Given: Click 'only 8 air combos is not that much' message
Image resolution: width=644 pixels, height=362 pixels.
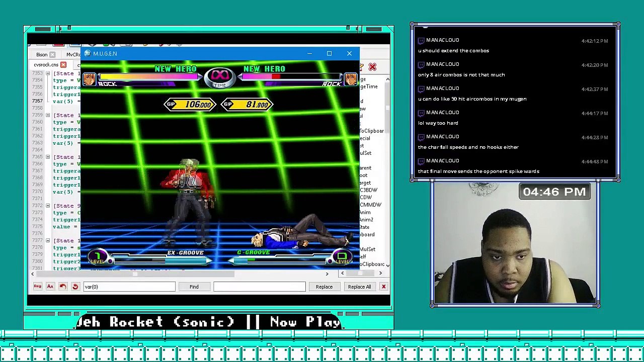Looking at the screenshot, I should (x=461, y=75).
